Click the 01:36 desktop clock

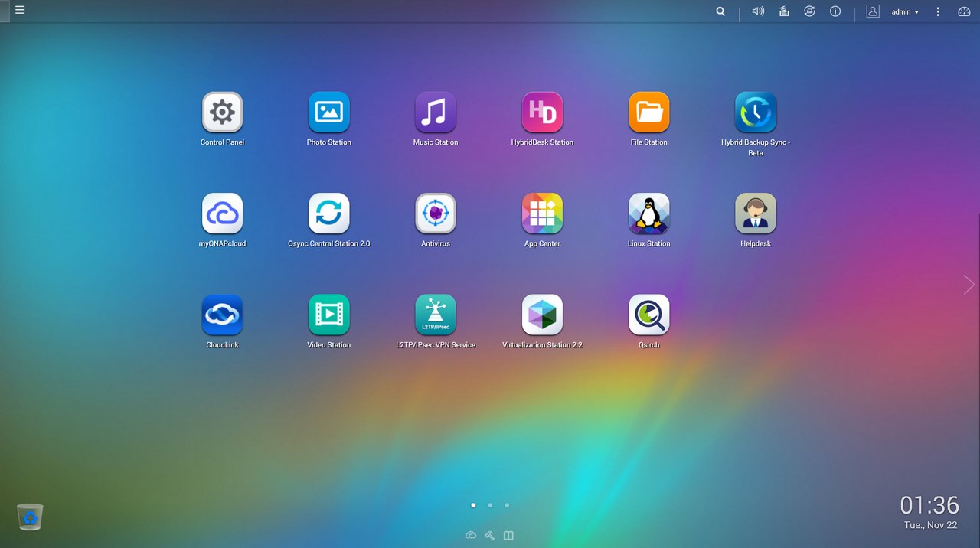[929, 505]
